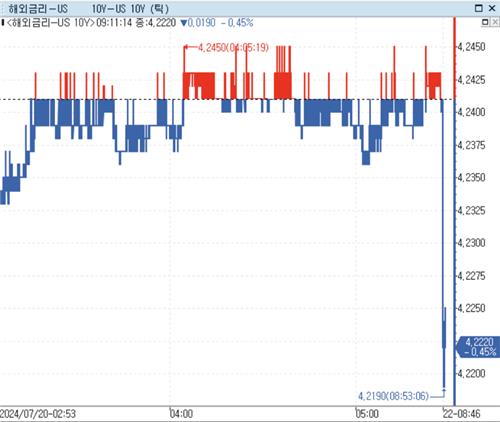Close the 해외금리-US chart window
The height and width of the screenshot is (422, 500).
(492, 8)
